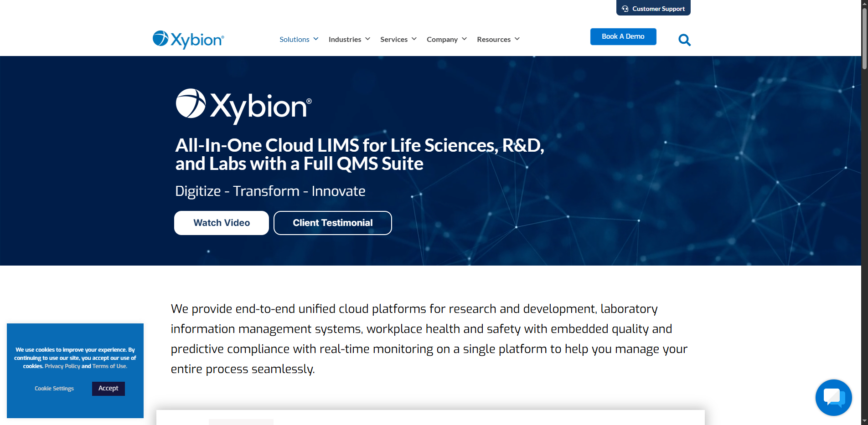Click the headline 'All-In-One Cloud LIMS for Life Sciences'

pos(360,154)
